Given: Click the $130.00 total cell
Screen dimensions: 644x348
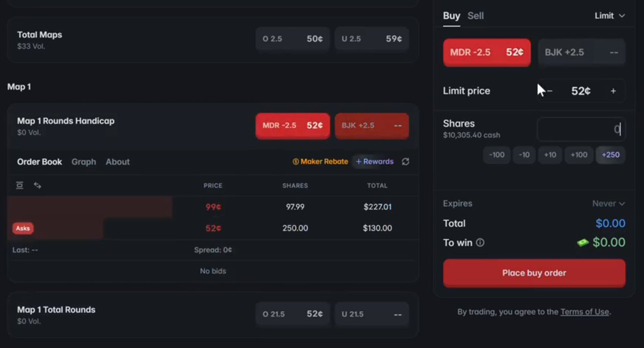Looking at the screenshot, I should pos(377,228).
